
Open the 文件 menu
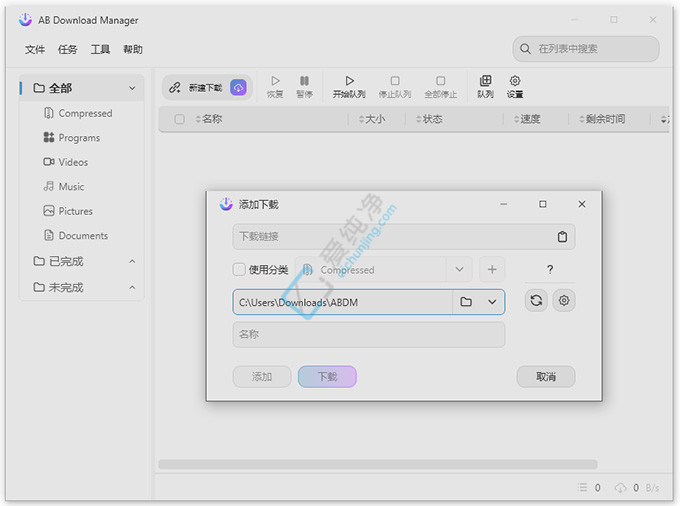click(x=35, y=49)
